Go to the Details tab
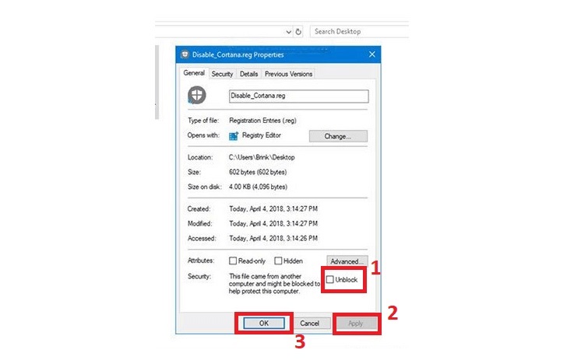This screenshot has height=364, width=588. coord(248,74)
